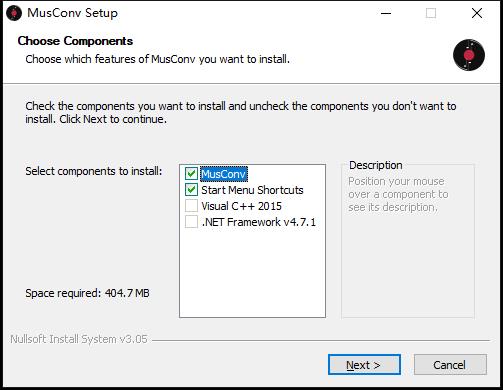The image size is (503, 390).
Task: Click empty area of components list
Action: point(252,273)
